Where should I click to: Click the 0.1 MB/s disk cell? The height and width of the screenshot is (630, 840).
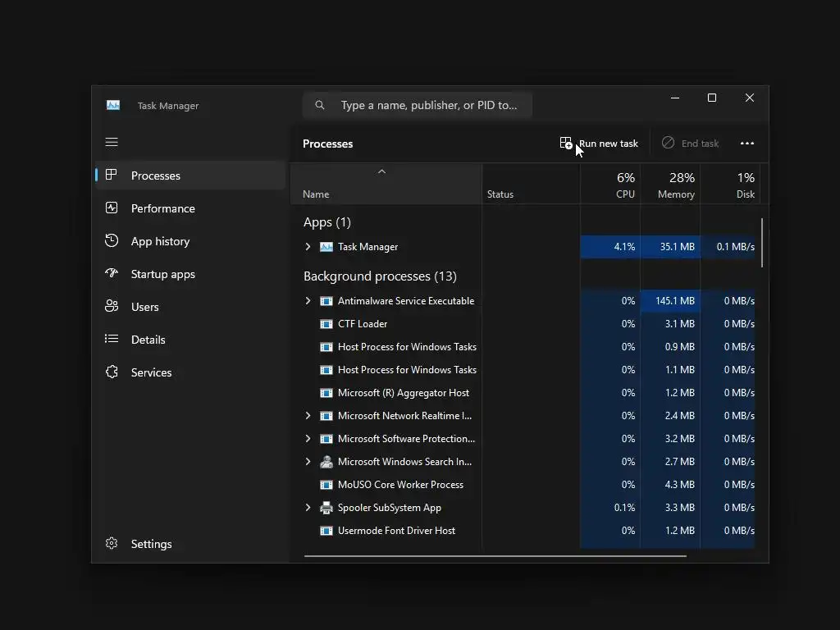click(728, 247)
